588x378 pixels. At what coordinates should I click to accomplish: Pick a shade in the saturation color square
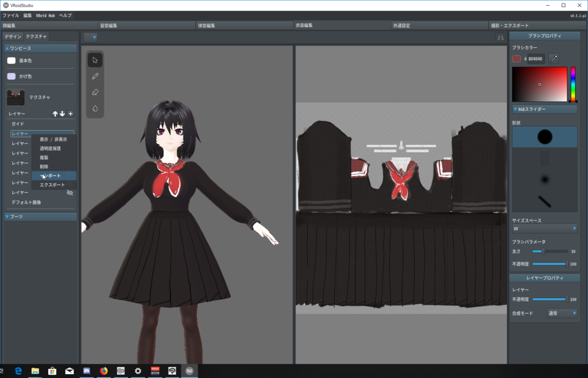540,84
